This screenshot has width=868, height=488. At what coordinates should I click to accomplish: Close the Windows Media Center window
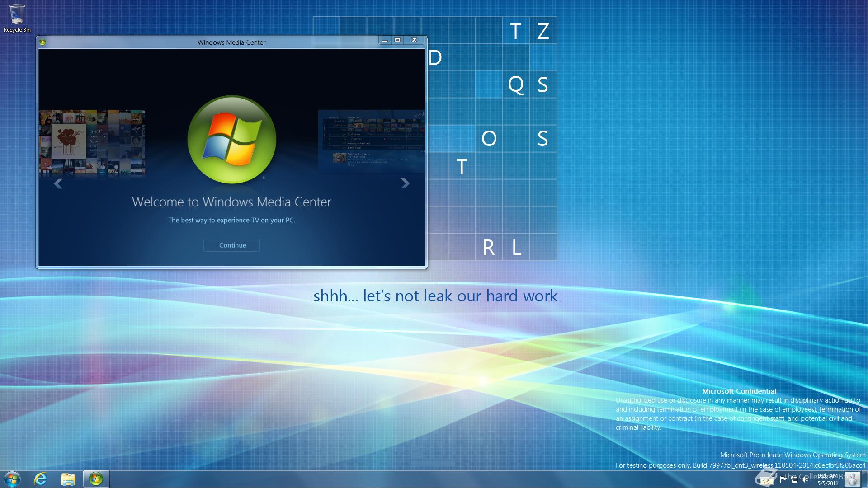click(x=414, y=40)
